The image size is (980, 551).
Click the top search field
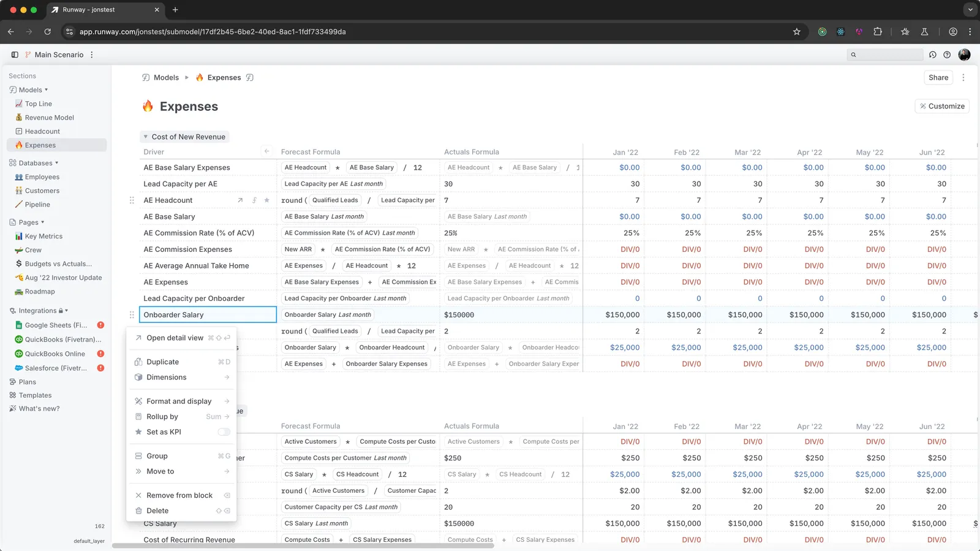click(x=885, y=55)
